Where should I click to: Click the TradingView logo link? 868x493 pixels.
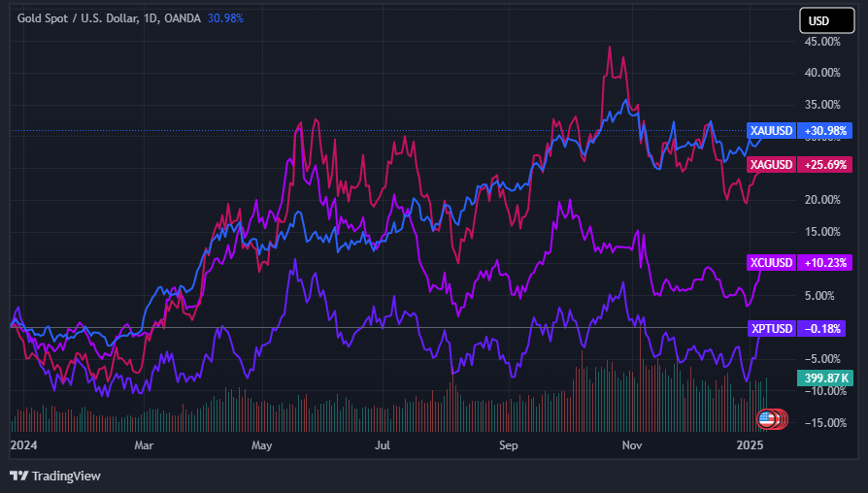55,476
